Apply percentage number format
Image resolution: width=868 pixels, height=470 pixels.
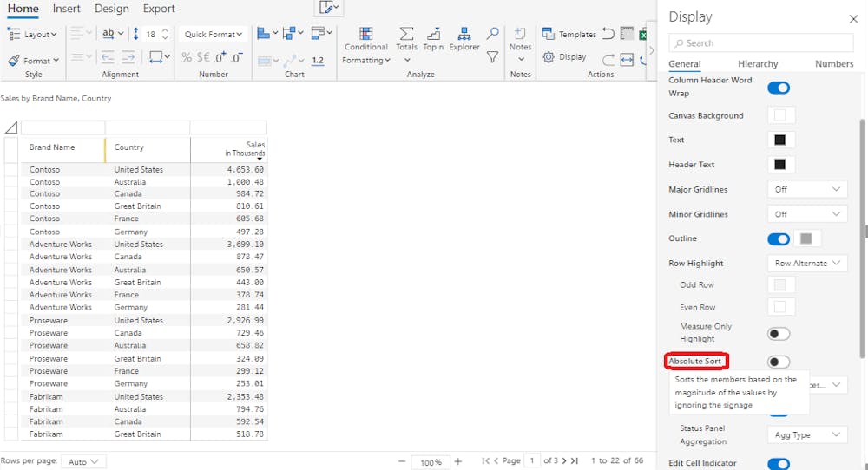click(187, 57)
